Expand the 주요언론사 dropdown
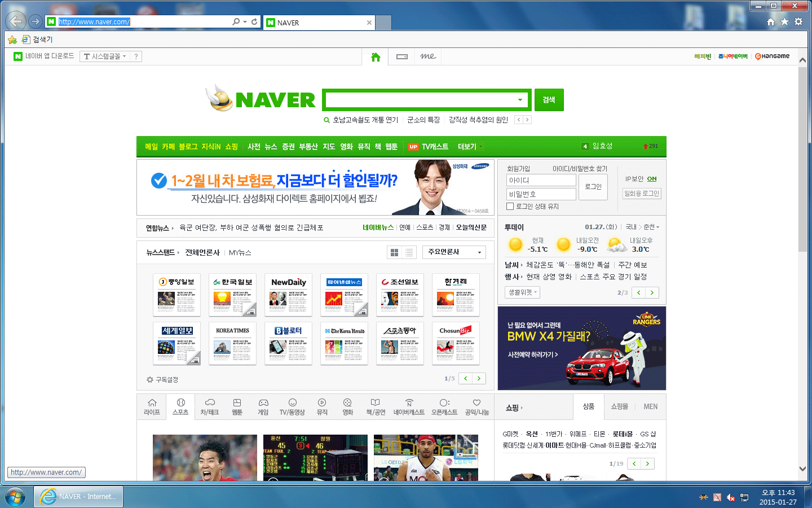 (454, 252)
